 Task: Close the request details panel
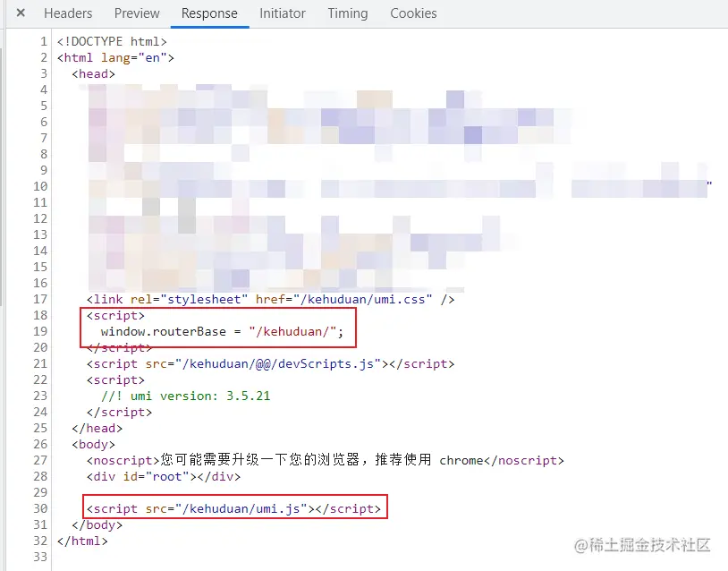tap(21, 13)
